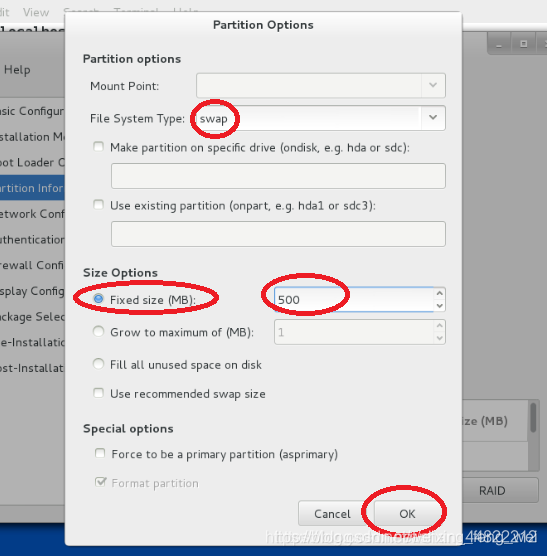Image resolution: width=547 pixels, height=556 pixels.
Task: Select Firewall Configuration in background sidebar
Action: [x=32, y=265]
